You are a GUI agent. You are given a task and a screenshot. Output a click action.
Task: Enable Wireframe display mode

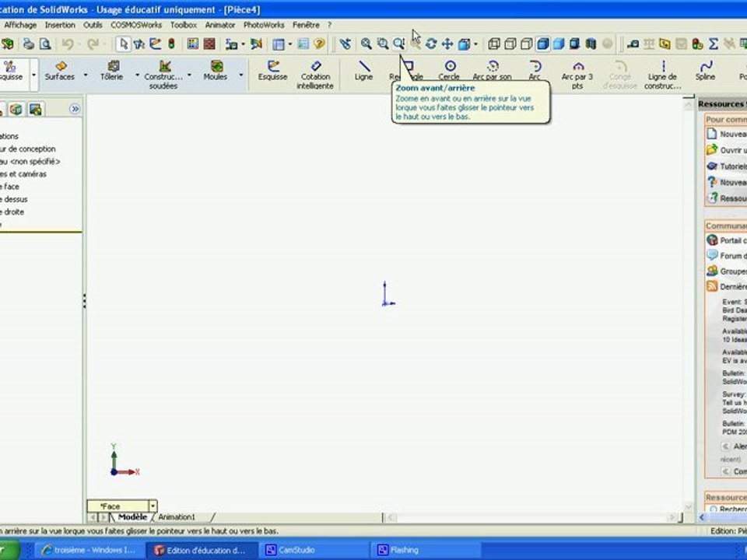tap(494, 44)
